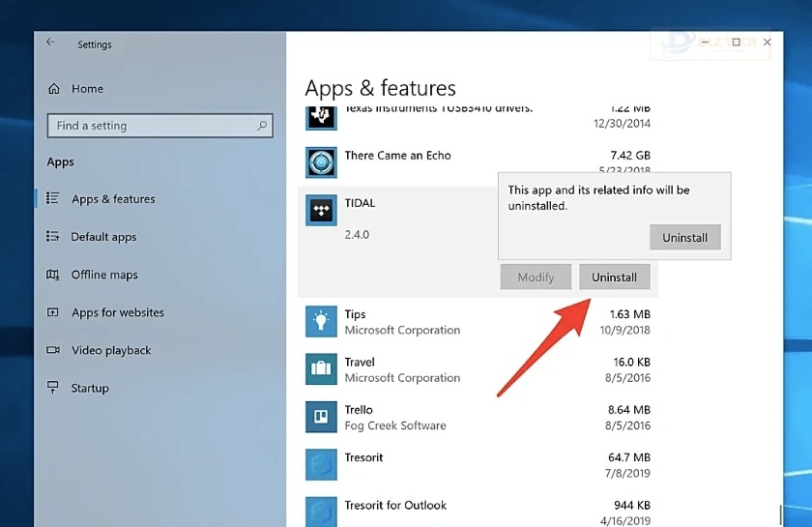Click the TIDAL app icon
Screen dimensions: 812x527
321,211
